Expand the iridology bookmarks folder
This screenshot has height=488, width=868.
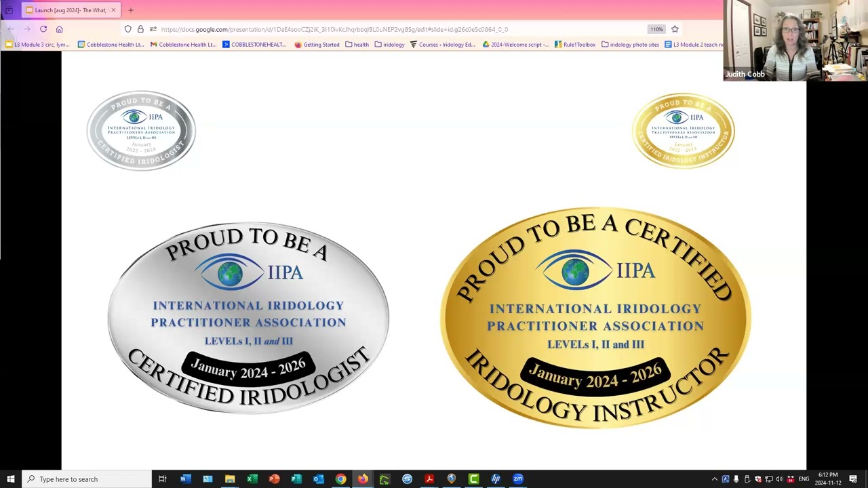click(x=389, y=45)
